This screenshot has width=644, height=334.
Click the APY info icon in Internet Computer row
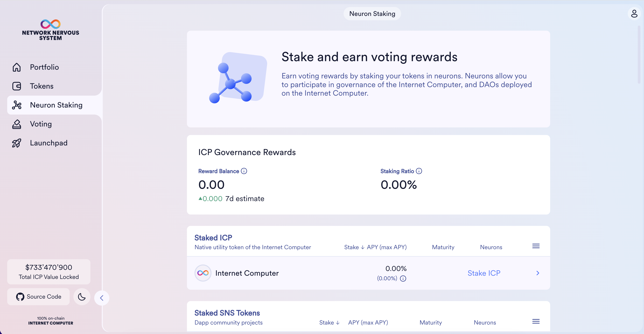(403, 279)
